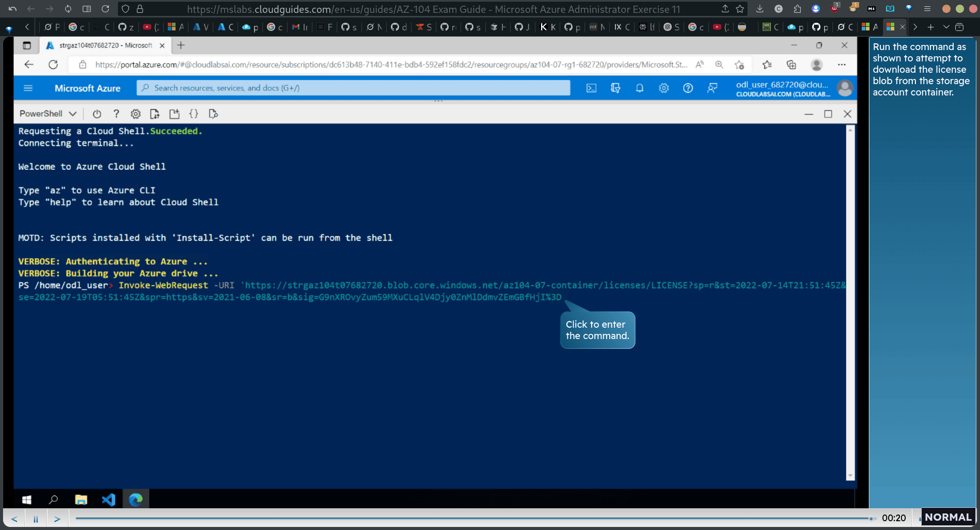Open the Windows Start menu
This screenshot has height=530, width=980.
click(x=27, y=500)
